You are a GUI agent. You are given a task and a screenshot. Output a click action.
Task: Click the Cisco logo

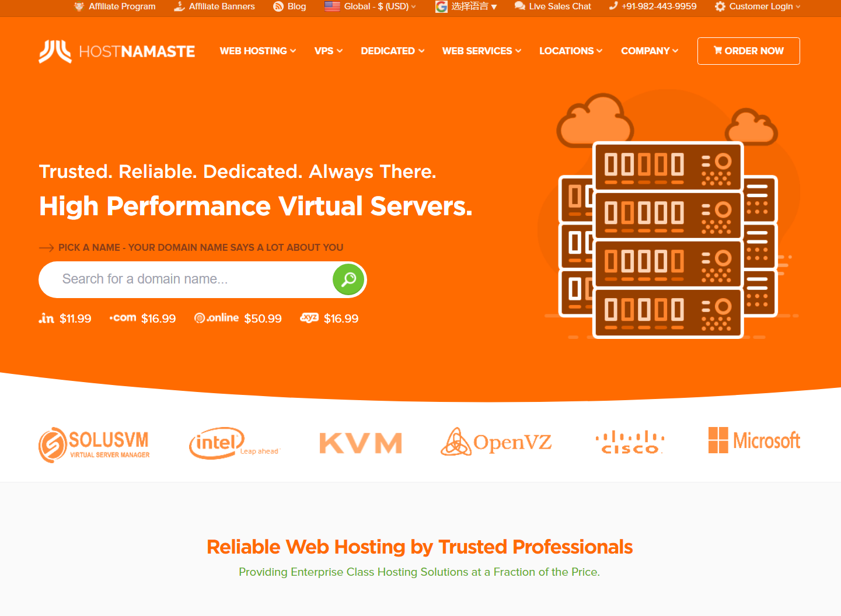(x=630, y=443)
